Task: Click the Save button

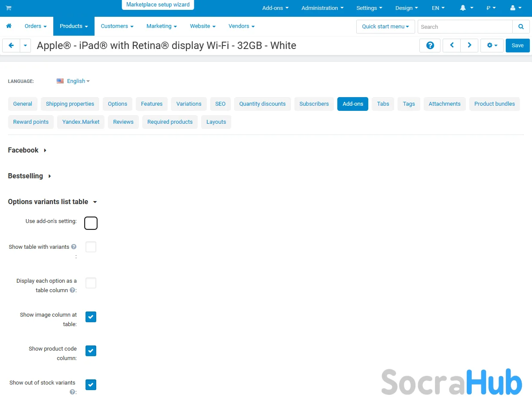Action: point(517,46)
